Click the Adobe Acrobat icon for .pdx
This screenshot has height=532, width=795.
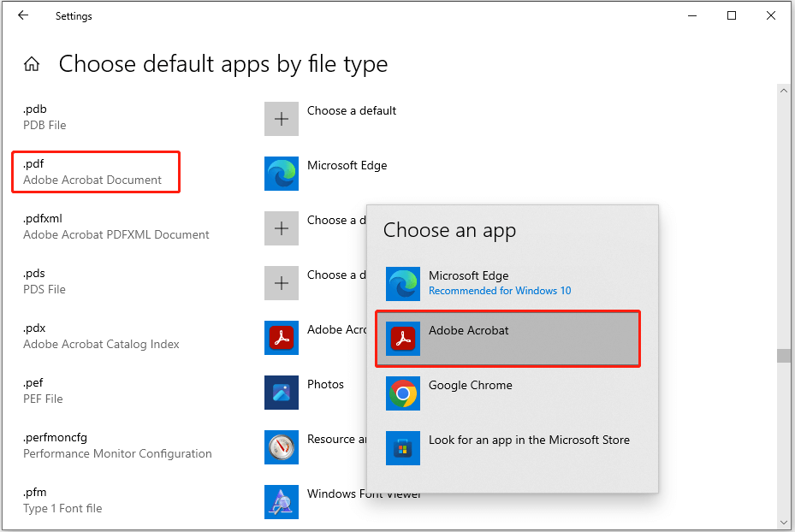[282, 338]
